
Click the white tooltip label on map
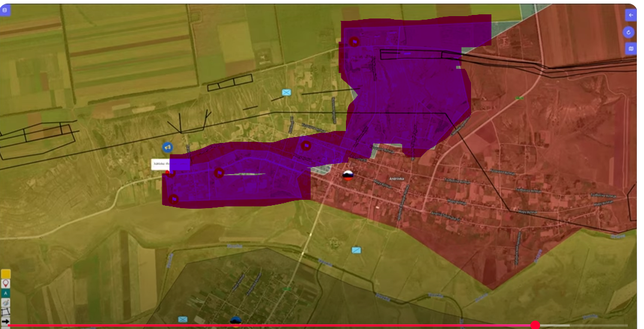pos(160,164)
